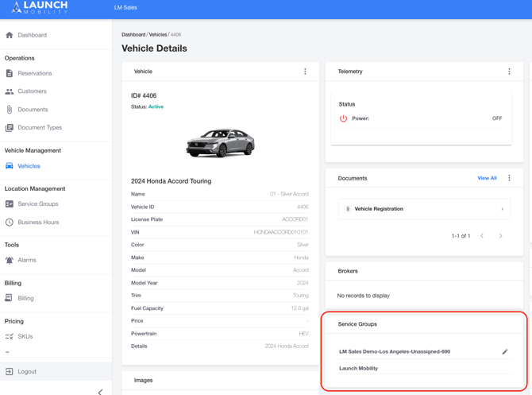Go to previous documents page

pyautogui.click(x=482, y=236)
